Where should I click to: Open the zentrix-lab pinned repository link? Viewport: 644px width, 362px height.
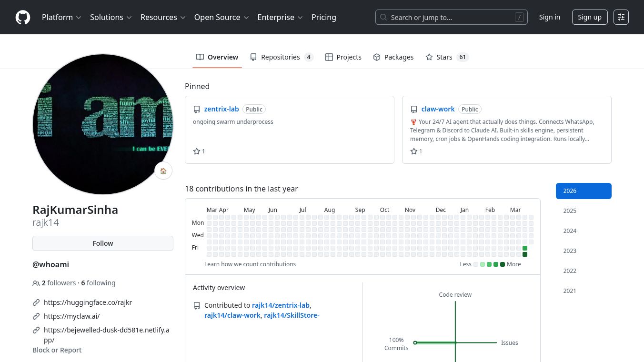coord(221,109)
